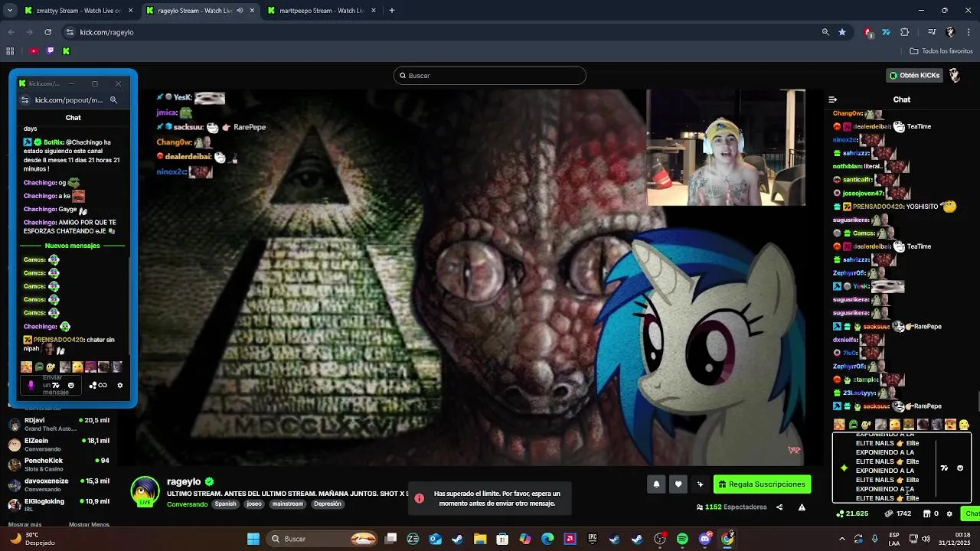This screenshot has height=551, width=980.
Task: Toggle follow heart button
Action: click(x=678, y=484)
